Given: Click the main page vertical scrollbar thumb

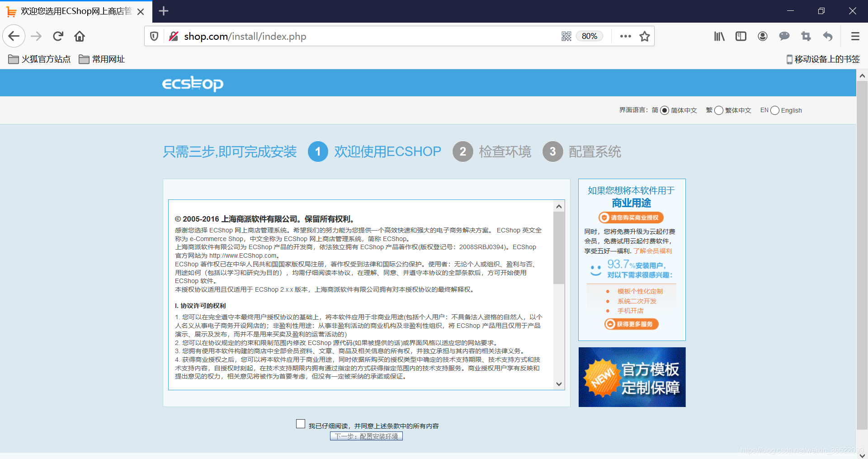Looking at the screenshot, I should coord(862,256).
